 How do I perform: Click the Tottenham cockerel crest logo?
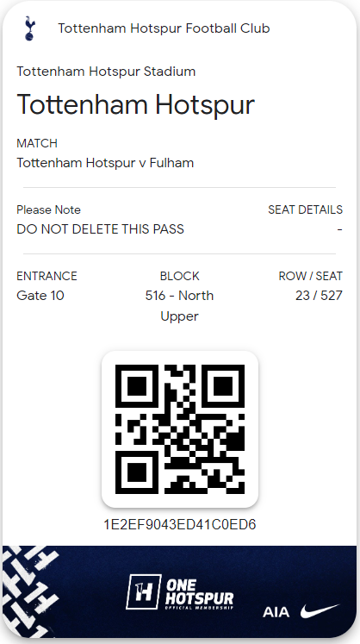click(29, 28)
